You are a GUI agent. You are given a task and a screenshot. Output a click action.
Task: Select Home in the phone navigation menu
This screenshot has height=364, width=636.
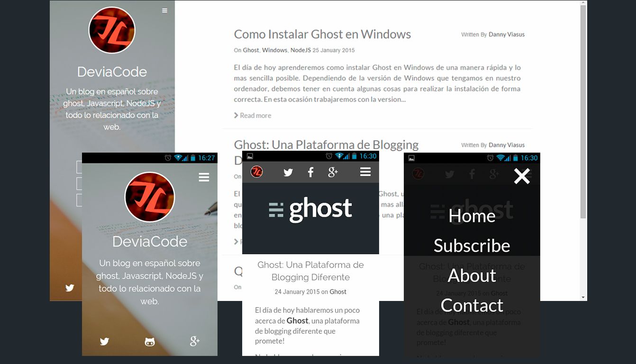tap(472, 216)
